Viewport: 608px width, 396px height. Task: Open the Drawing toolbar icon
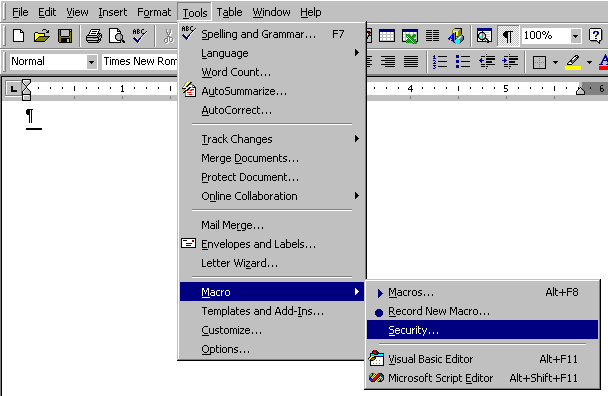(x=456, y=36)
